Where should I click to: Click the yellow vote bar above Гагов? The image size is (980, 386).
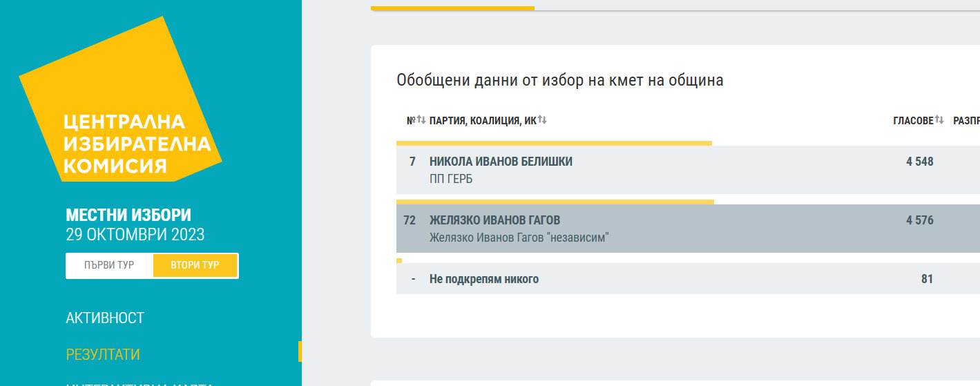click(555, 202)
